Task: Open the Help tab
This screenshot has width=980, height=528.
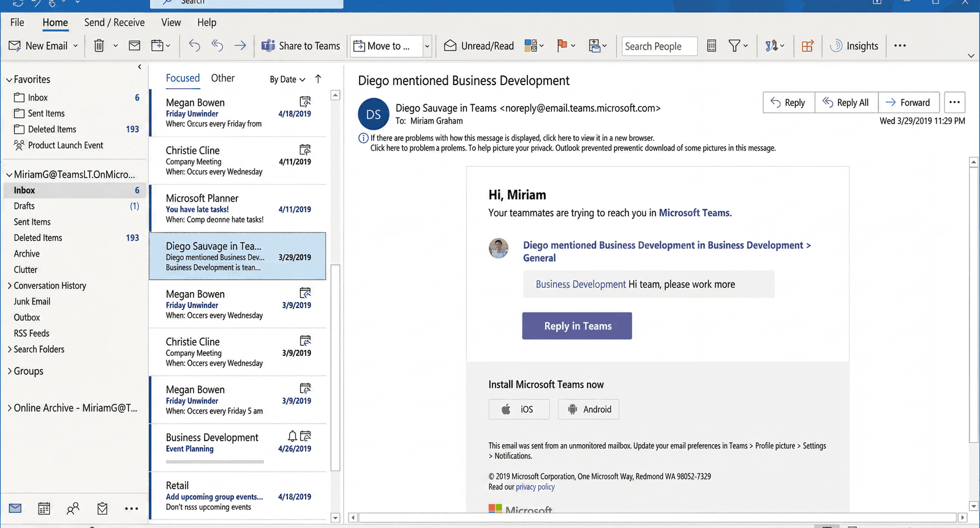Action: [207, 23]
